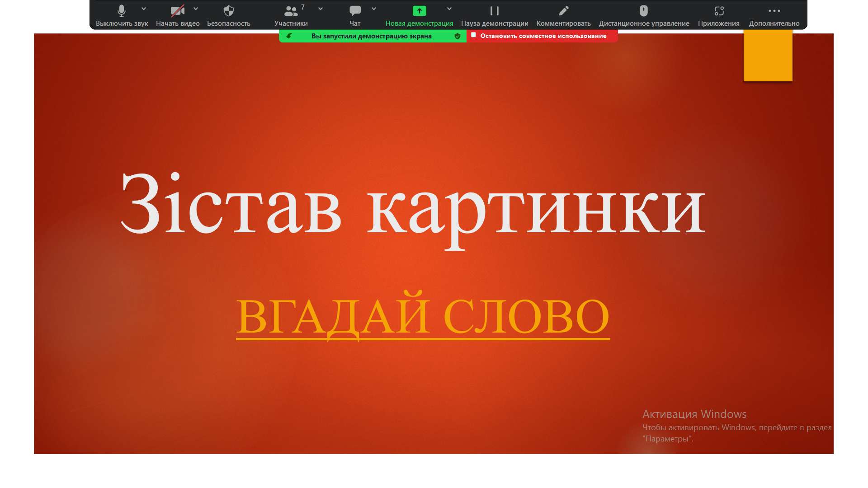Screen dimensions: 868x488
Task: Expand audio settings arrow next to microphone
Action: 144,9
